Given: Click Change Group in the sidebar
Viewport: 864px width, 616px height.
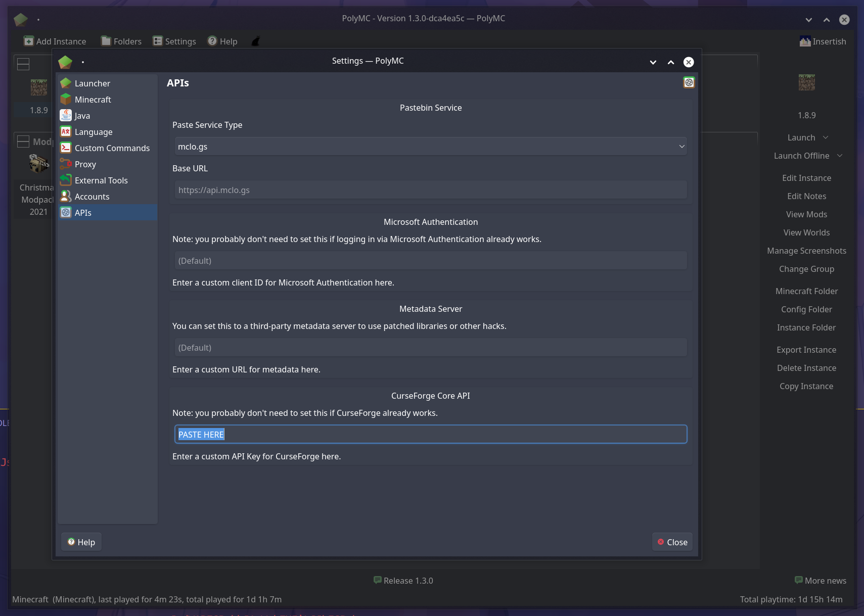Looking at the screenshot, I should [807, 269].
